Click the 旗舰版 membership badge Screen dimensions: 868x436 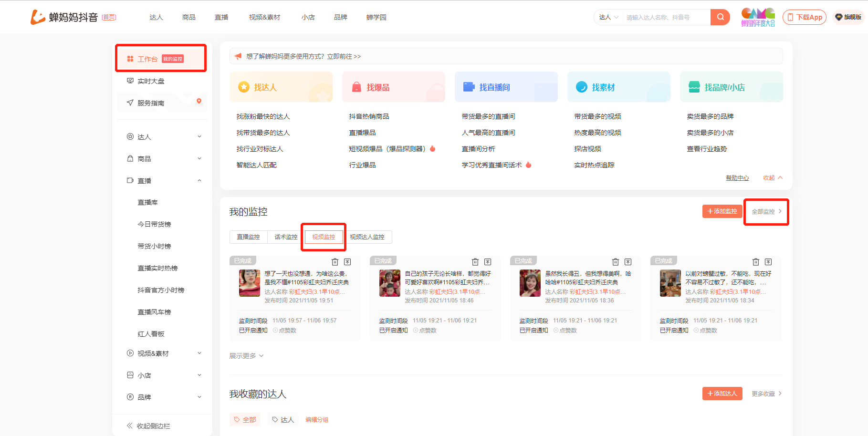(x=848, y=17)
